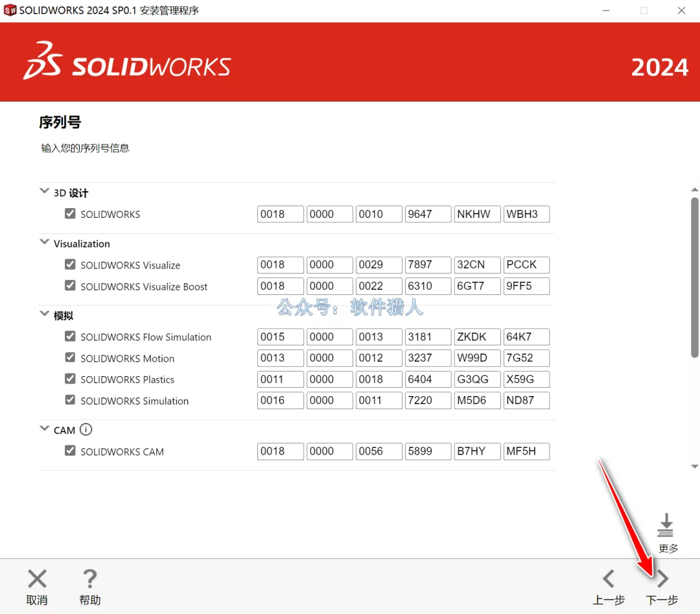Click SOLIDWORKS serial field NKHW
The height and width of the screenshot is (614, 700).
coord(477,214)
